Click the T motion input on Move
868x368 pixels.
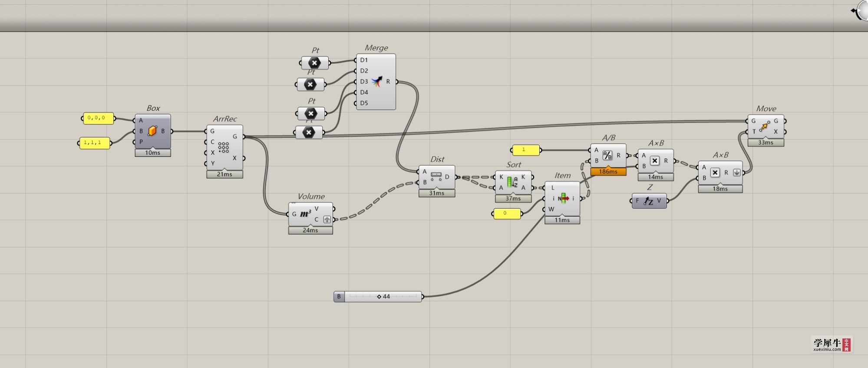tap(754, 132)
